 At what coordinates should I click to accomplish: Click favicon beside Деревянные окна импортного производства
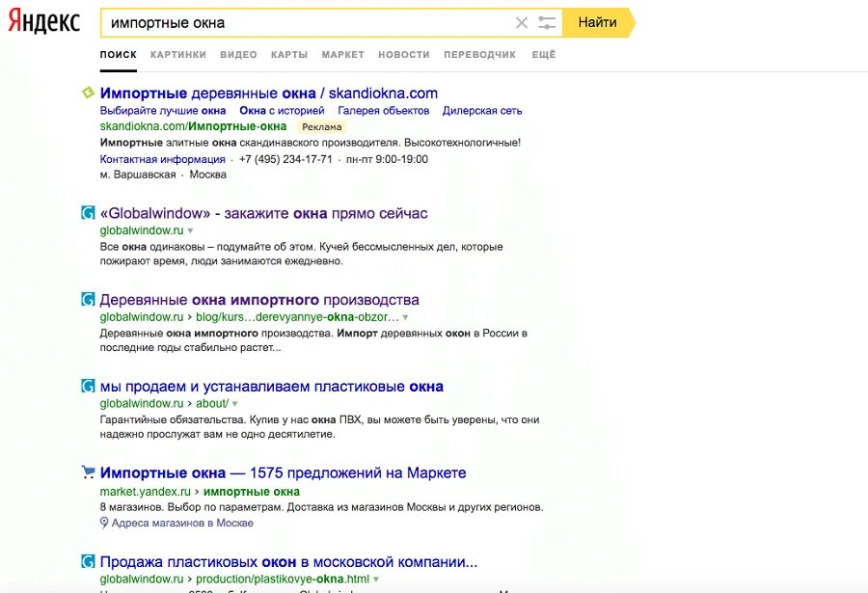pos(88,300)
